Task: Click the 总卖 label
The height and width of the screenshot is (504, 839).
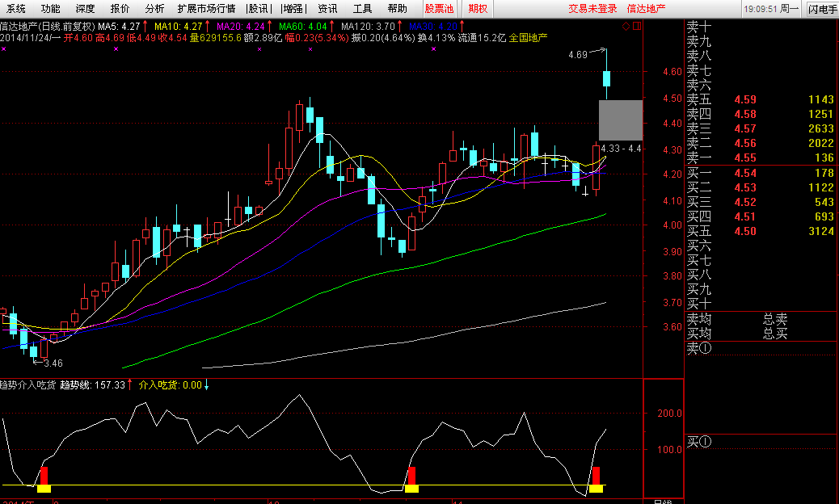Action: tap(775, 319)
